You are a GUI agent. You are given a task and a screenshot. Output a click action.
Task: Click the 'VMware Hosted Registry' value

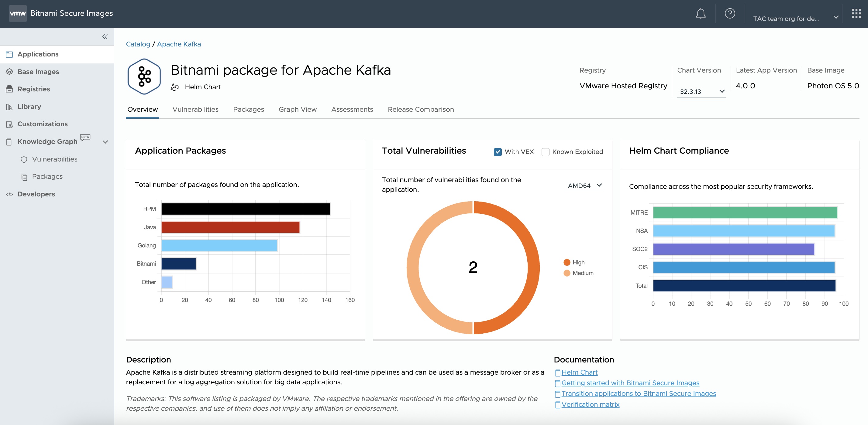[x=623, y=86]
